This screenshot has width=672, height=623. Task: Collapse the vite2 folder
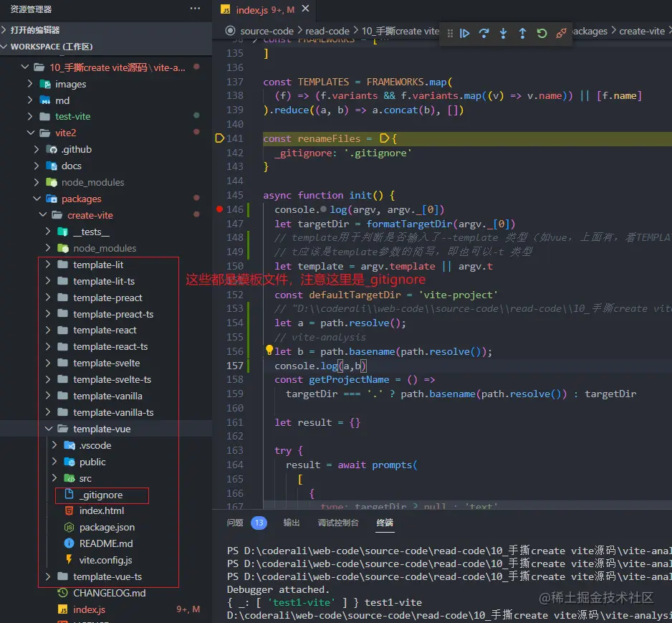click(65, 133)
